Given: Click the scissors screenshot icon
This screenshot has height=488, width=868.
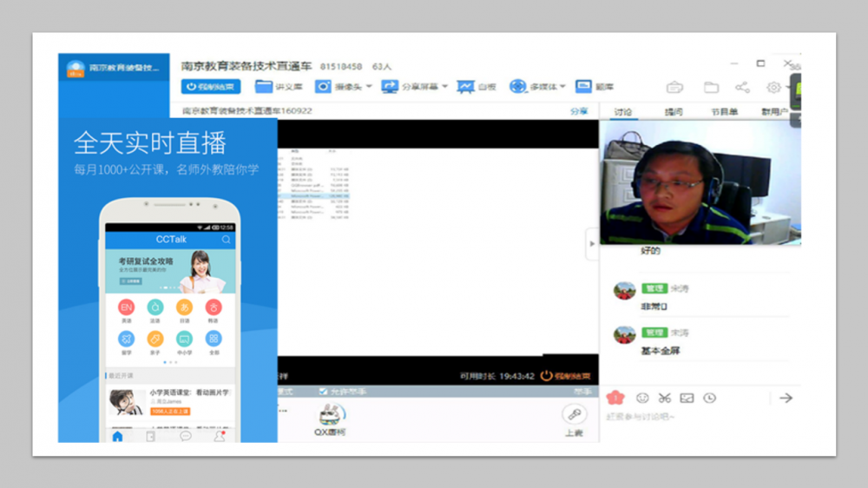Looking at the screenshot, I should 664,398.
